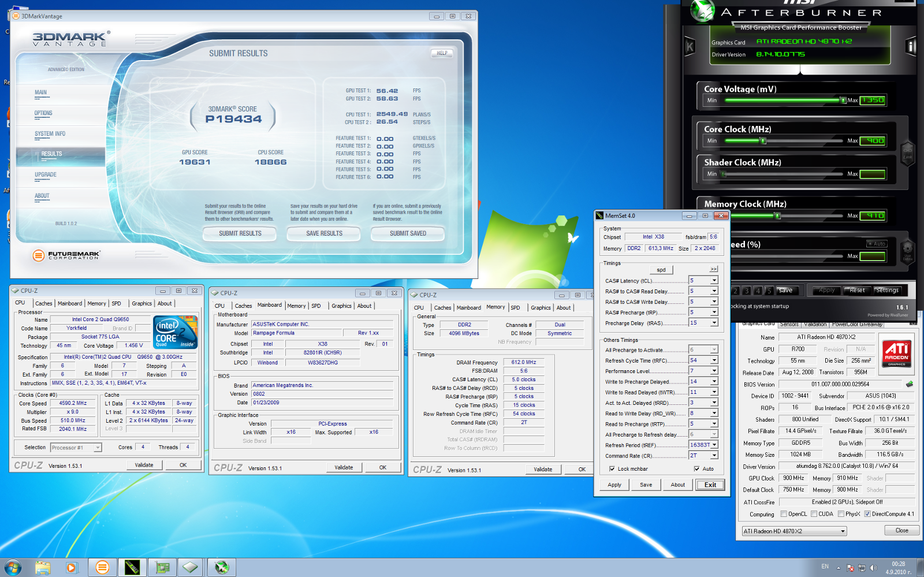Select Afterburner profile slot 2
The image size is (924, 577).
tap(735, 291)
